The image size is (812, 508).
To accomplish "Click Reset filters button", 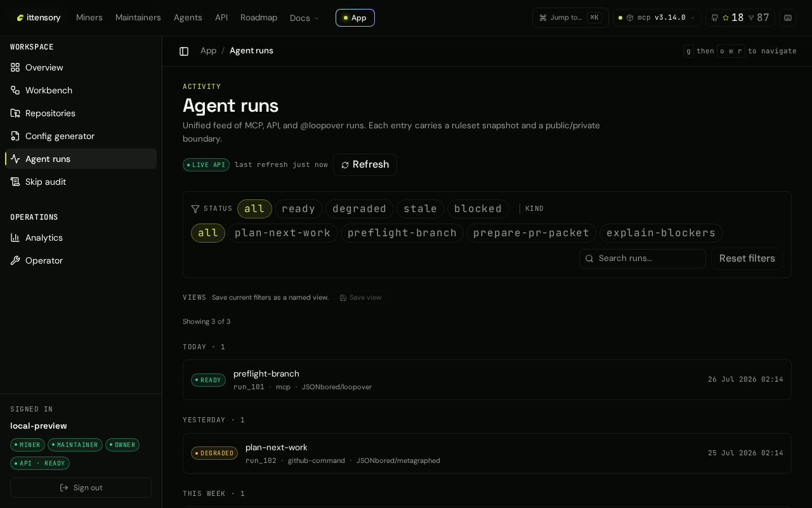I will [x=747, y=258].
